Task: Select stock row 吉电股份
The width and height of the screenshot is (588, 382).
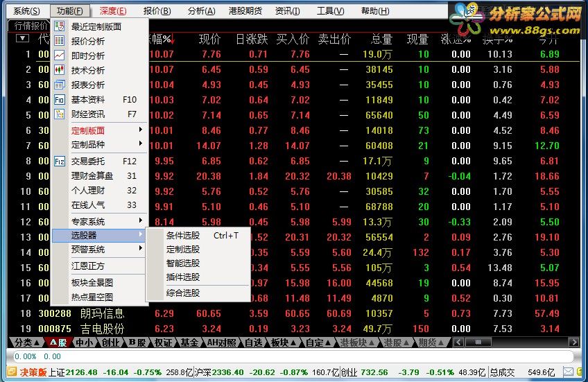Action: (293, 329)
